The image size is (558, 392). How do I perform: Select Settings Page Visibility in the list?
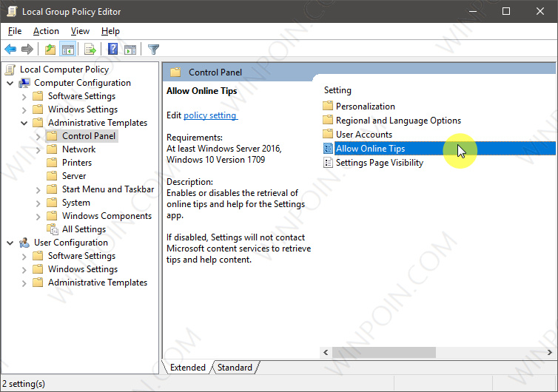tap(380, 163)
